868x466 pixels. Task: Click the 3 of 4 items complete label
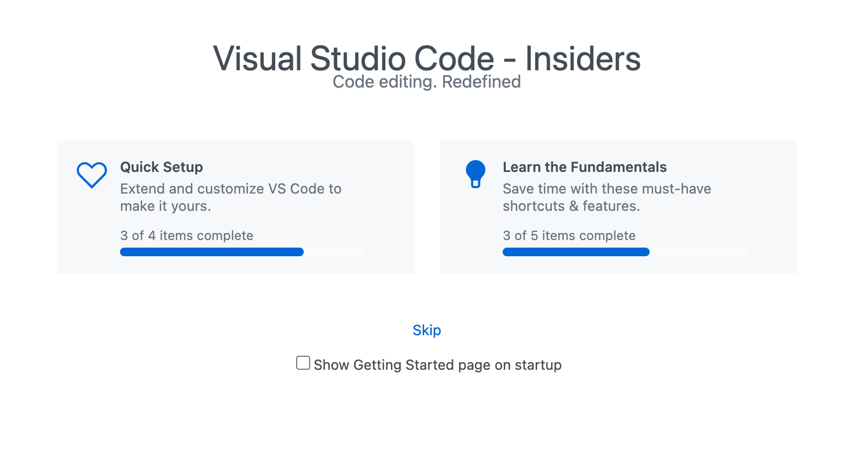[186, 236]
